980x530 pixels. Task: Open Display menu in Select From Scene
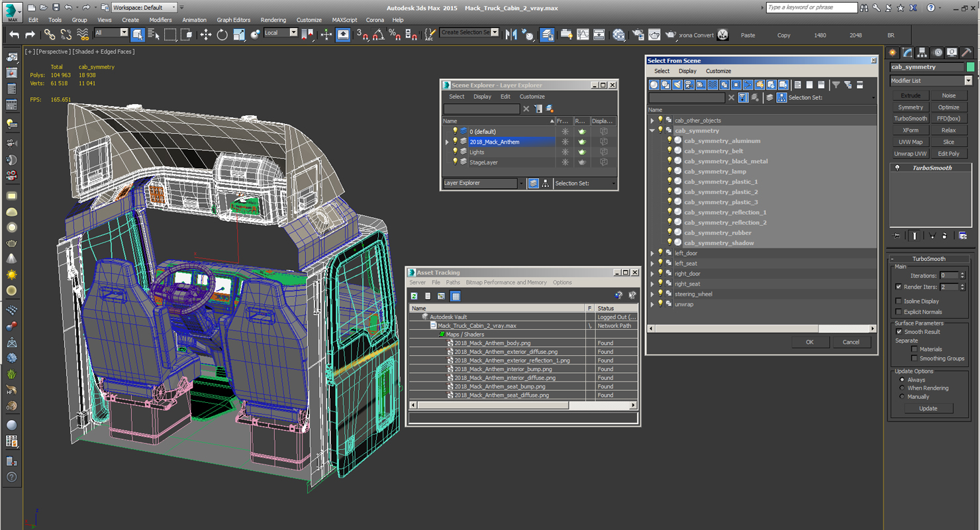click(687, 71)
